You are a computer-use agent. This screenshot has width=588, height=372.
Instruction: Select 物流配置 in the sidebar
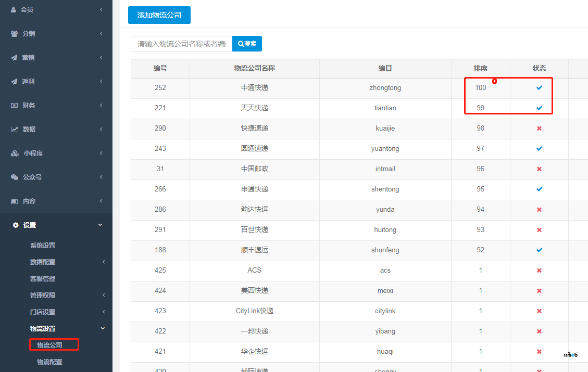tap(49, 362)
